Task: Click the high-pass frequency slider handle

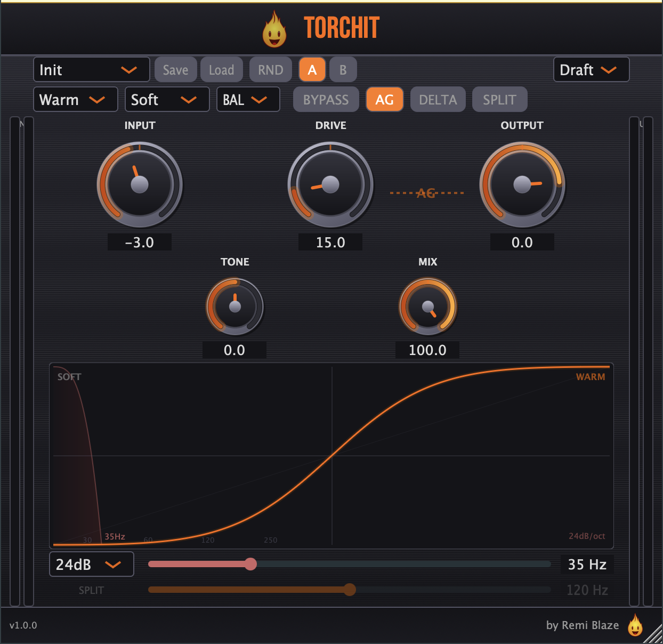Action: coord(250,564)
